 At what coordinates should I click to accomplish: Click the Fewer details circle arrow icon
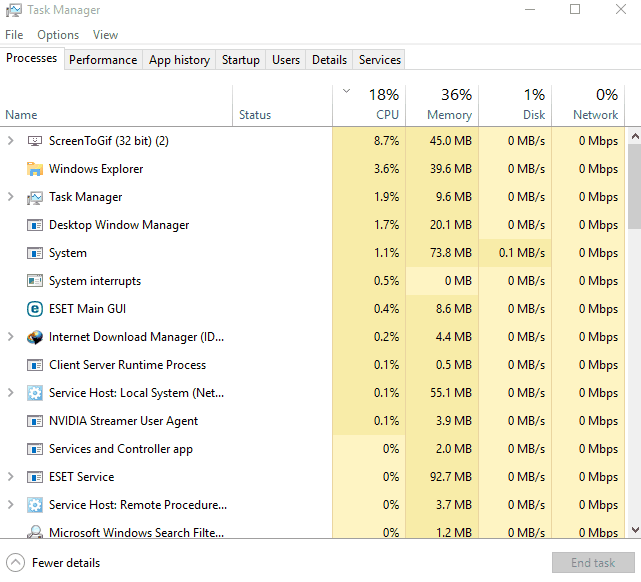(x=16, y=563)
